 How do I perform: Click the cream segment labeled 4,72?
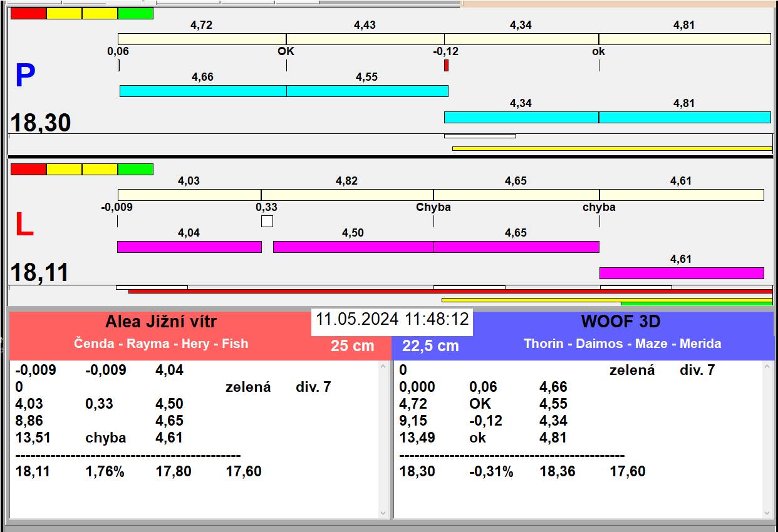click(x=202, y=39)
